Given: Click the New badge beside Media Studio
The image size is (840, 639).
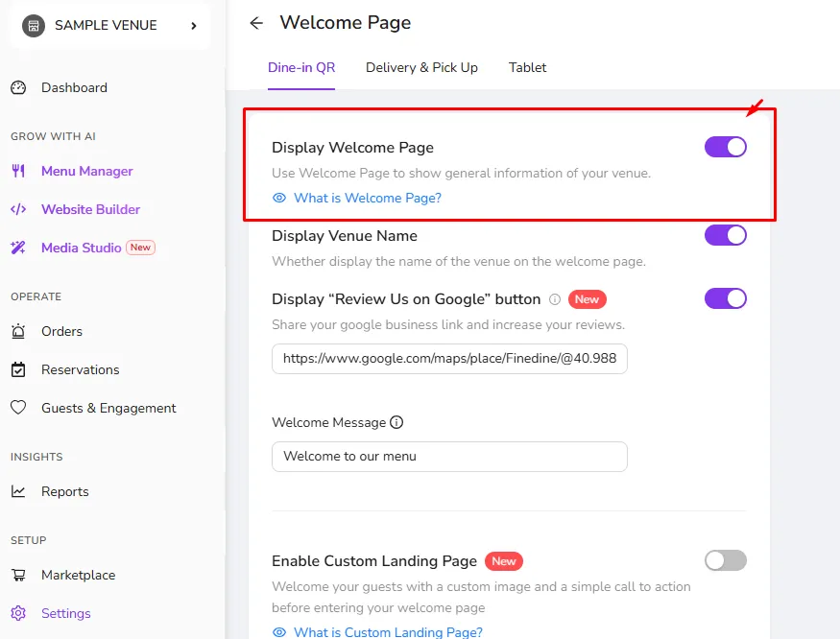Looking at the screenshot, I should (140, 248).
